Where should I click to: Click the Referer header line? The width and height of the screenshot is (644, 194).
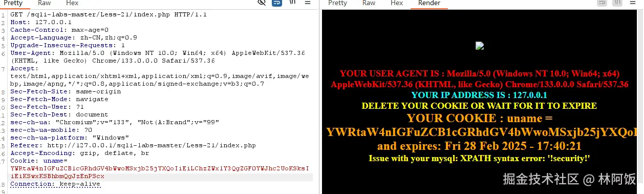[133, 146]
